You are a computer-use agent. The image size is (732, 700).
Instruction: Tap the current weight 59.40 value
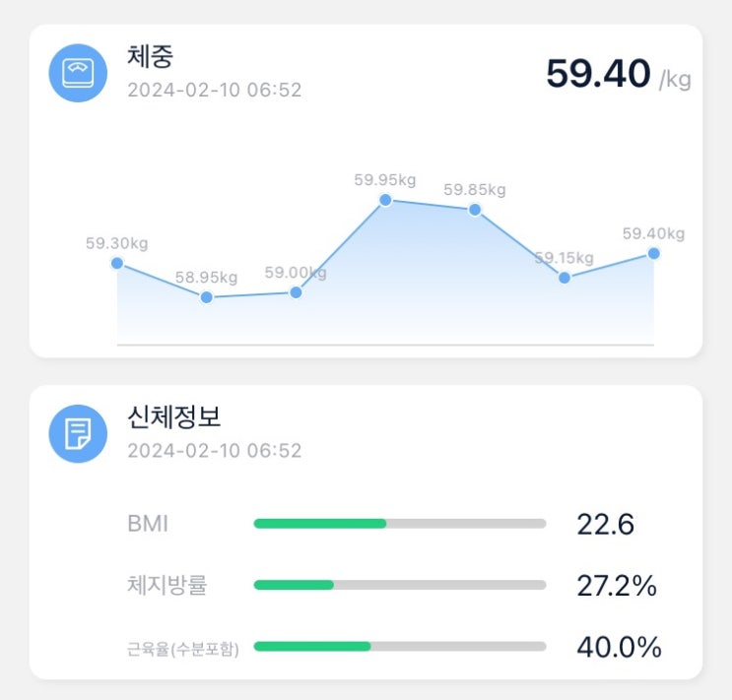click(x=598, y=74)
